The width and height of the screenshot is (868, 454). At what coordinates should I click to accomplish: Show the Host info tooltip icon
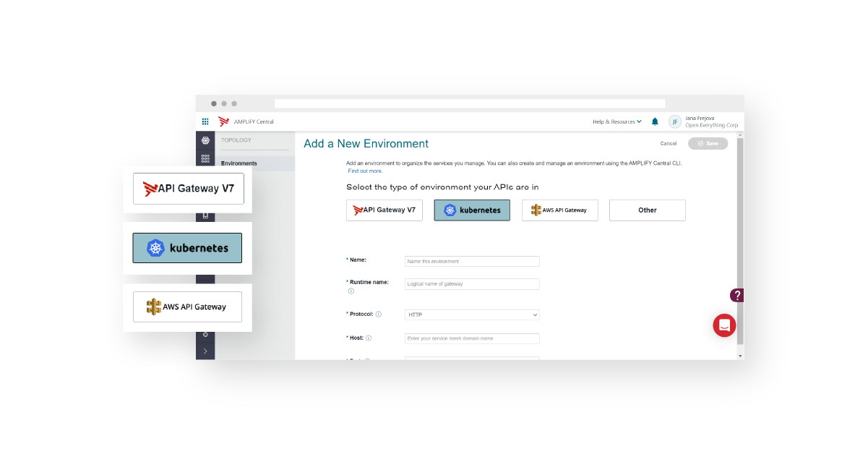369,338
